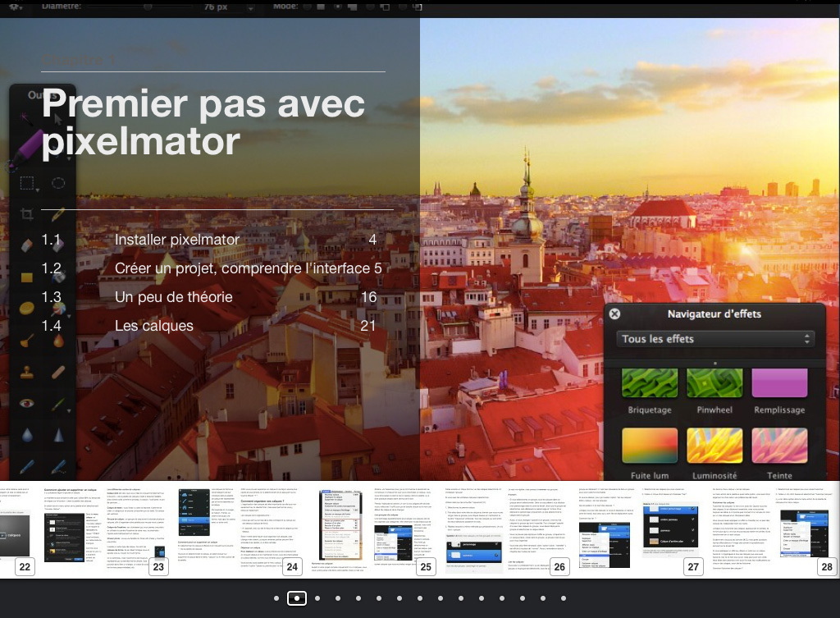Click the 'Premier pas avec pixelmator' heading
Viewport: 840px width, 618px height.
coord(203,123)
